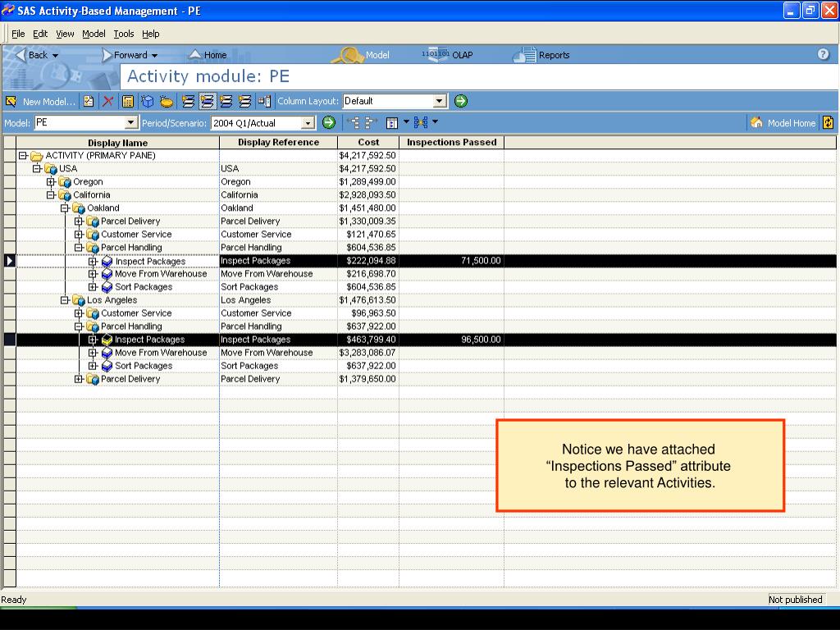
Task: Click the green arrow beside Column Layout
Action: (x=461, y=101)
